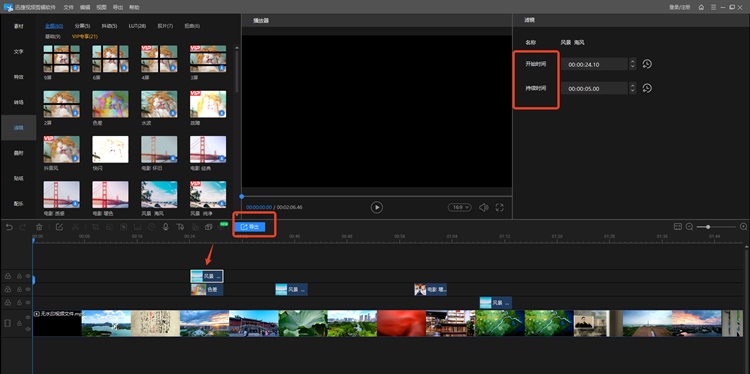The height and width of the screenshot is (374, 750).
Task: Click the crop icon in timeline toolbar
Action: [96, 227]
